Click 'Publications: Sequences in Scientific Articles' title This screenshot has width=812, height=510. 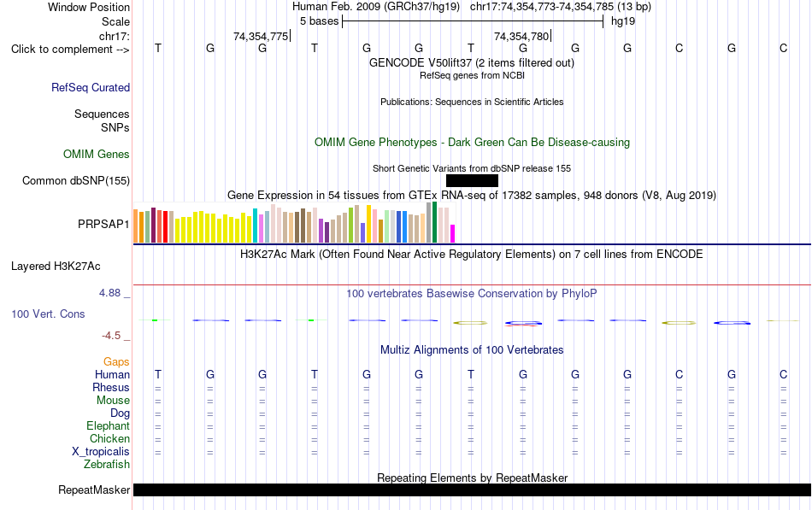pyautogui.click(x=472, y=102)
